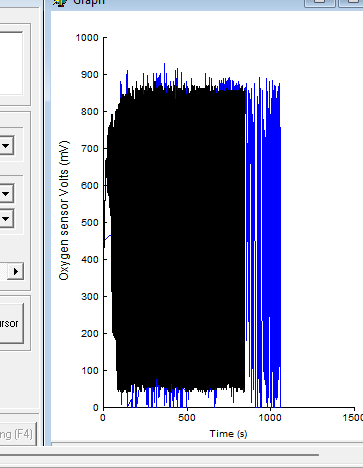Viewport: 363px width, 468px height.
Task: Click the 'Time (s)' axis label
Action: (228, 434)
